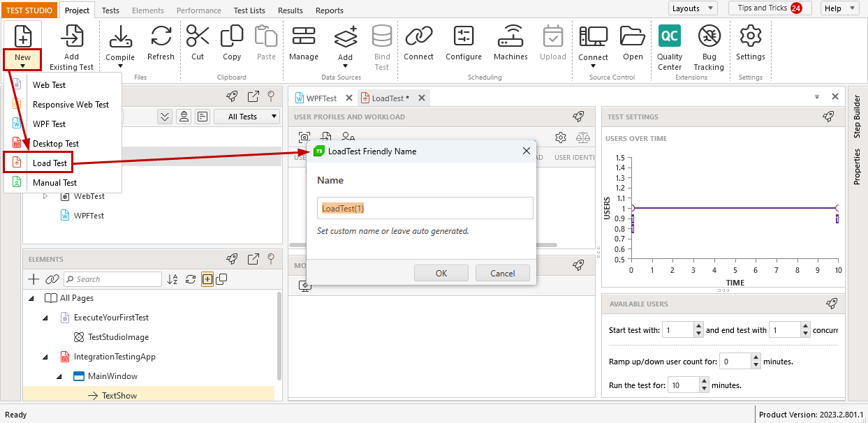Screen dimensions: 868x423
Task: Open the Layouts dropdown
Action: pyautogui.click(x=693, y=8)
